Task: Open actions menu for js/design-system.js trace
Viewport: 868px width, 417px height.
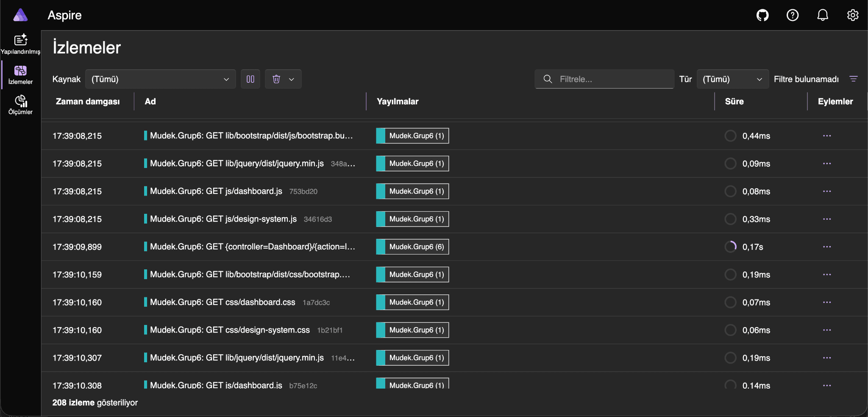Action: 827,219
